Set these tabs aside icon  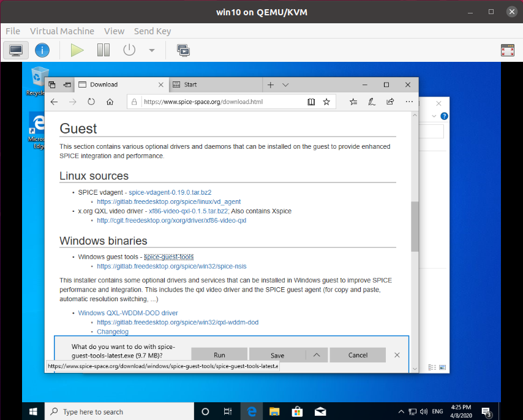[67, 84]
